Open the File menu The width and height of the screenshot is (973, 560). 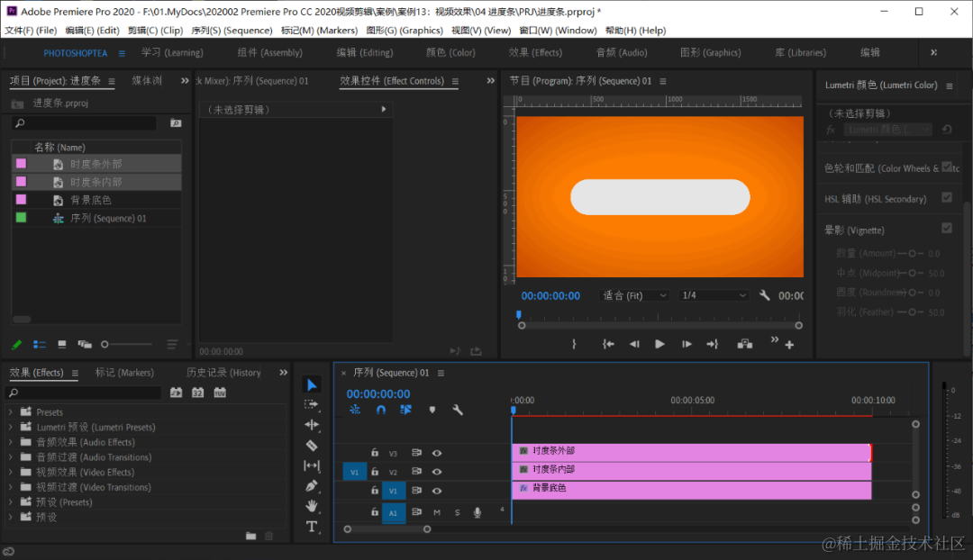(31, 31)
